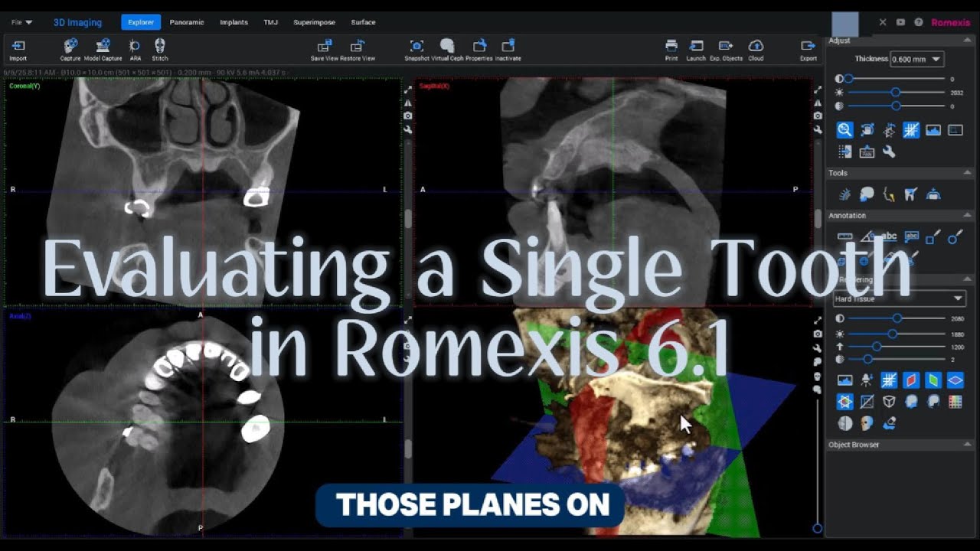The height and width of the screenshot is (551, 980).
Task: Toggle the green coronal plane in Rendering
Action: (x=933, y=380)
